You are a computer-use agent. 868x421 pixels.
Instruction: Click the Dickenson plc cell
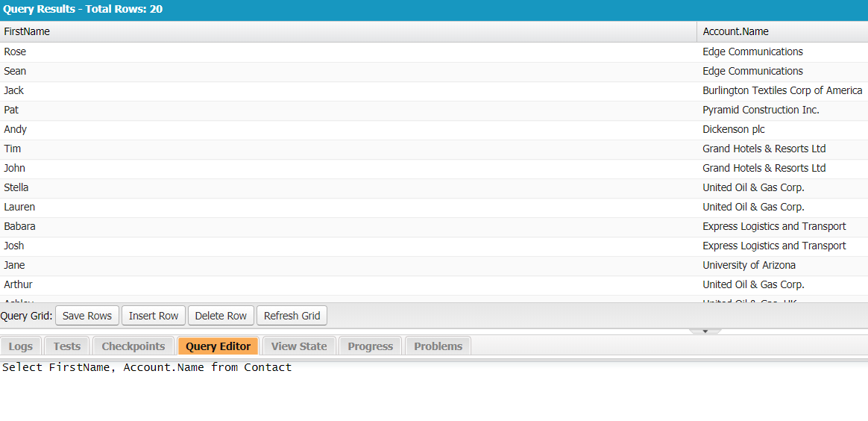click(x=783, y=130)
